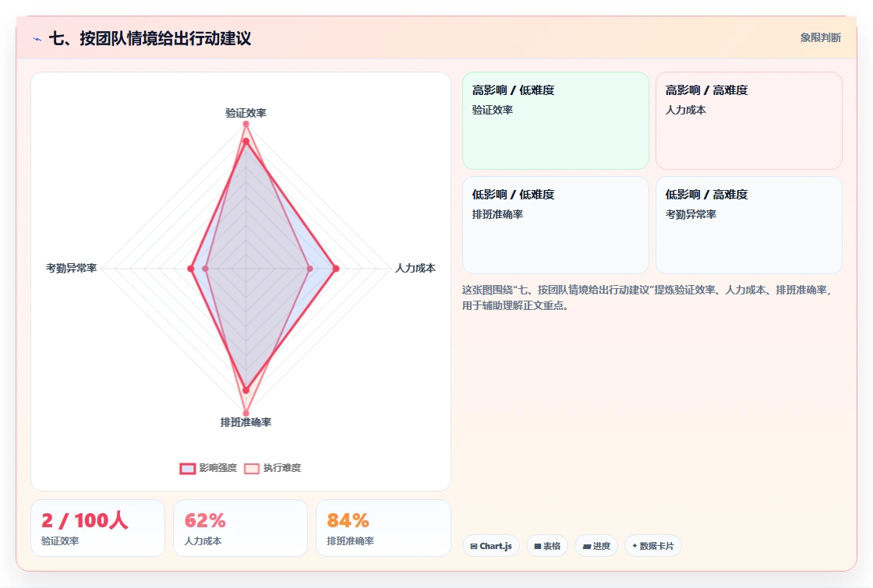Toggle the 影响强度 legend item
Screen dimensions: 873x588
click(208, 468)
